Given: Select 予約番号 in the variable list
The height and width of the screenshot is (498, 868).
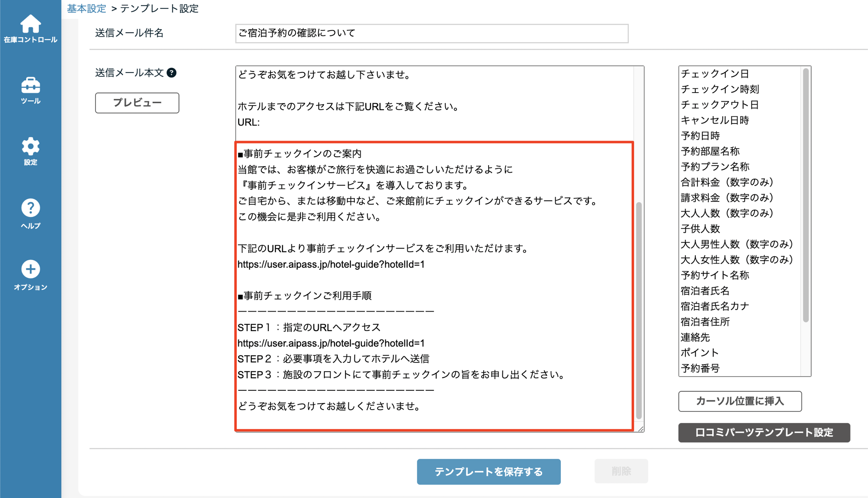Looking at the screenshot, I should click(740, 368).
